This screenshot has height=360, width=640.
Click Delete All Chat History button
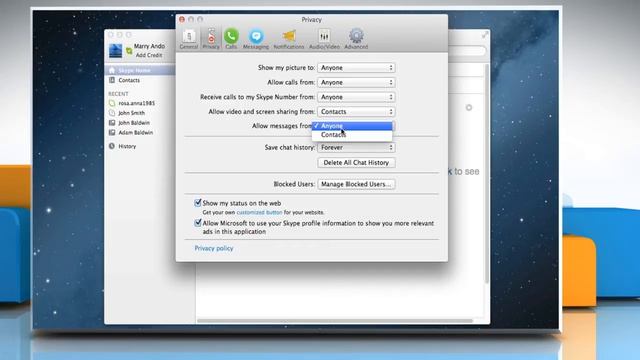[x=356, y=163]
